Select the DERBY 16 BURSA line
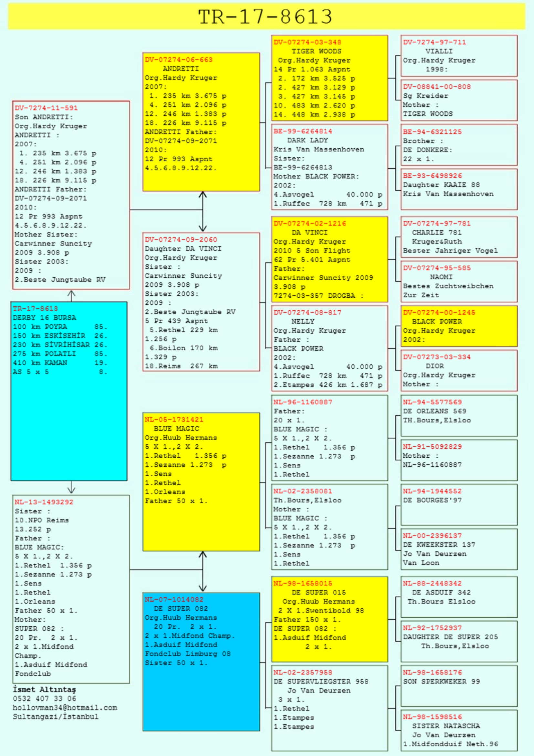Screen dimensions: 534x756 [44, 318]
